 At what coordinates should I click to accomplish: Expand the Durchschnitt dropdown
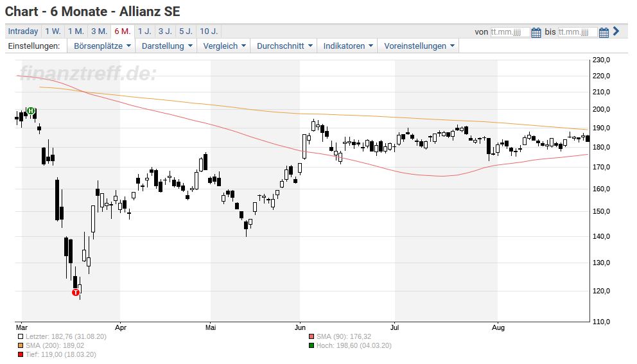point(284,46)
